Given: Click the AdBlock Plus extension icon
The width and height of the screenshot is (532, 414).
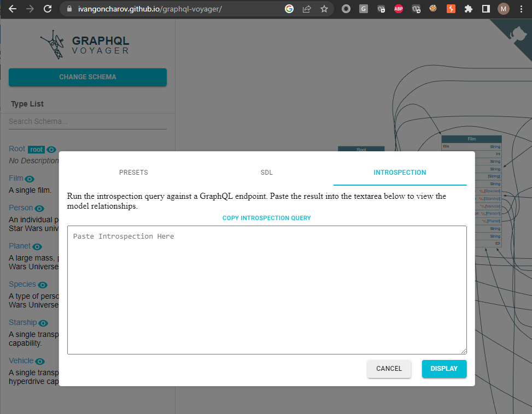Looking at the screenshot, I should tap(399, 9).
